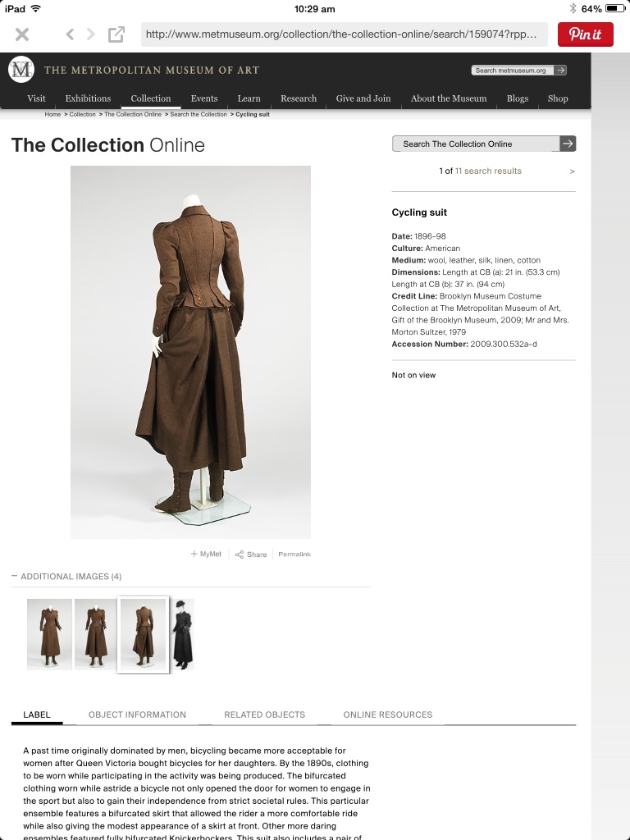Select the black-and-white photo thumbnail
630x840 pixels.
[182, 634]
